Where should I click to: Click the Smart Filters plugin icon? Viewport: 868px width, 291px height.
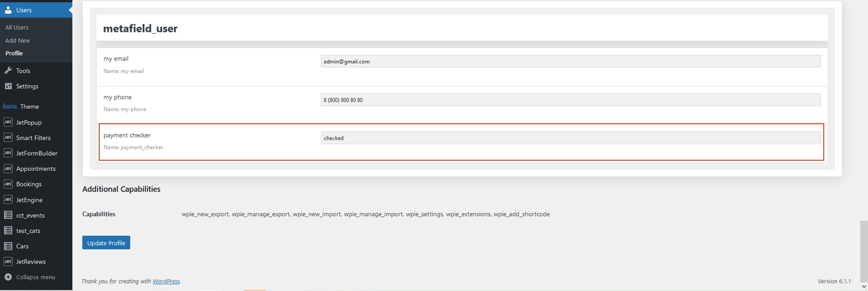[8, 137]
